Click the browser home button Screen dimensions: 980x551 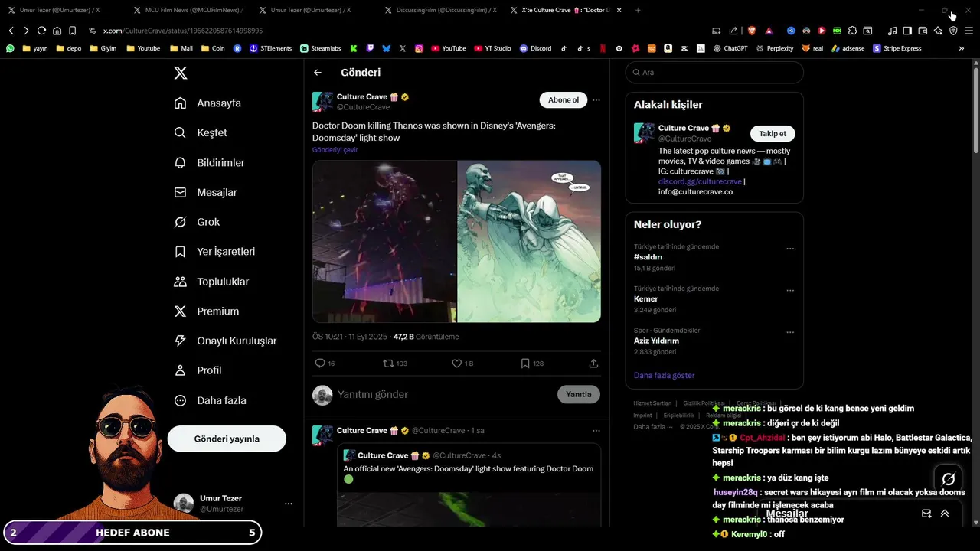pyautogui.click(x=57, y=31)
